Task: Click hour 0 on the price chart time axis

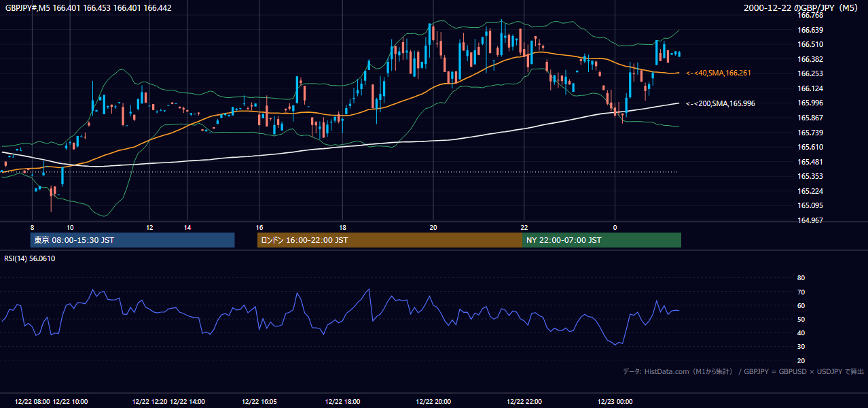Action: coord(615,227)
